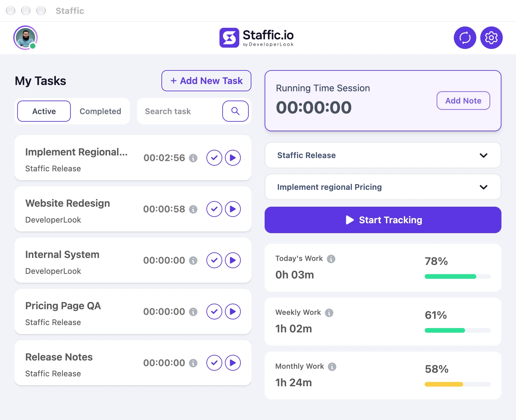Complete the Pricing Page QA task
516x420 pixels.
pyautogui.click(x=214, y=312)
